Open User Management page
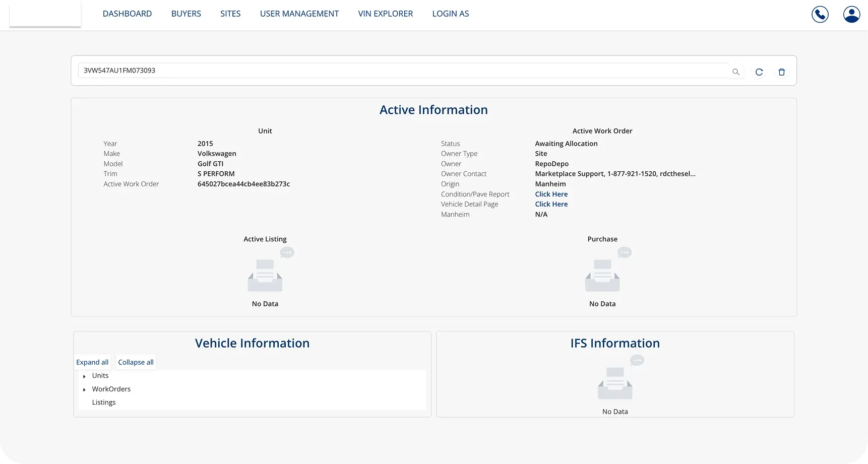Screen dimensions: 868x464 [299, 14]
